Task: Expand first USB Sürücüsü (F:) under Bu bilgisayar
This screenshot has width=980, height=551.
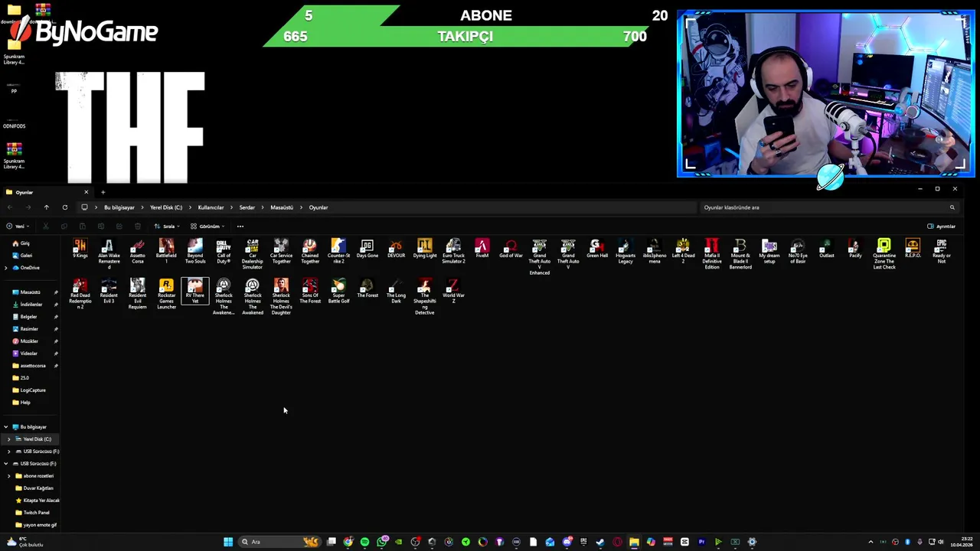Action: [x=8, y=452]
